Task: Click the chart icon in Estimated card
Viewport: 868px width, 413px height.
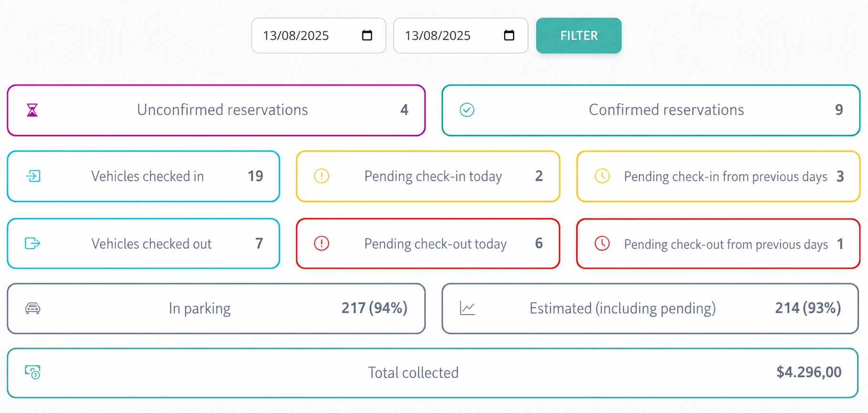Action: (467, 308)
